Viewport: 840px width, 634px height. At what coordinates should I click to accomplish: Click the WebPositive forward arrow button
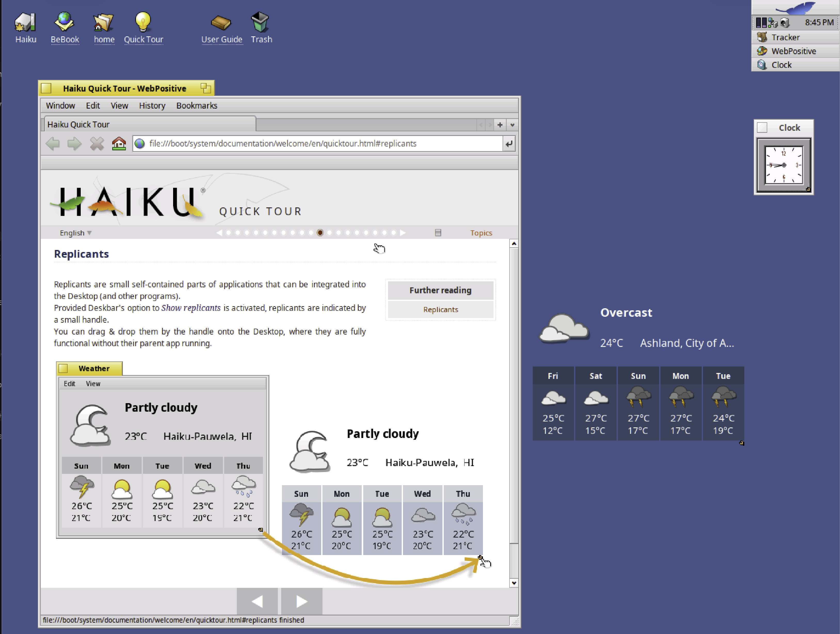tap(75, 143)
